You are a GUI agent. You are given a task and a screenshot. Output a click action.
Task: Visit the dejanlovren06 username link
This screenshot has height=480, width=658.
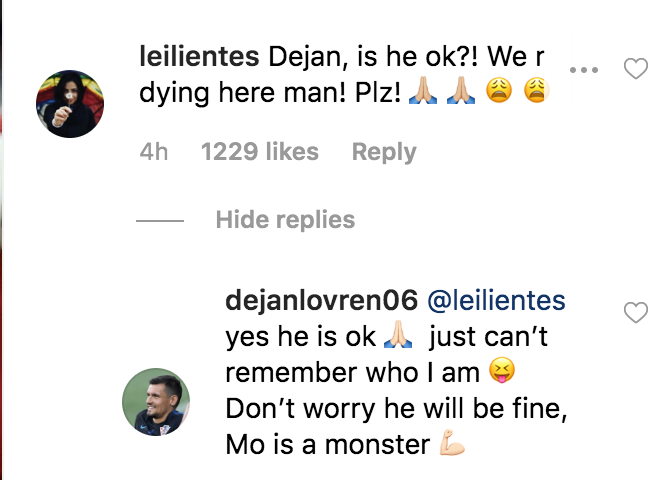pyautogui.click(x=321, y=301)
